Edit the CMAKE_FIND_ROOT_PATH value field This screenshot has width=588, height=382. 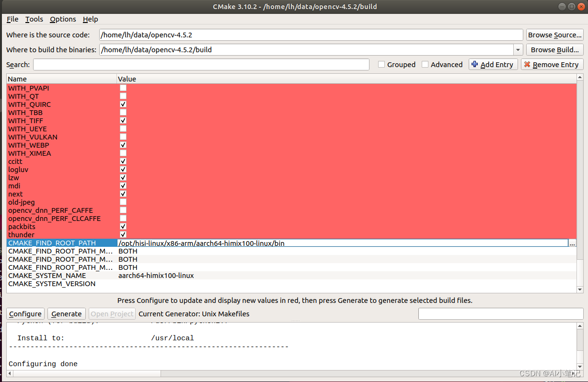(x=343, y=243)
